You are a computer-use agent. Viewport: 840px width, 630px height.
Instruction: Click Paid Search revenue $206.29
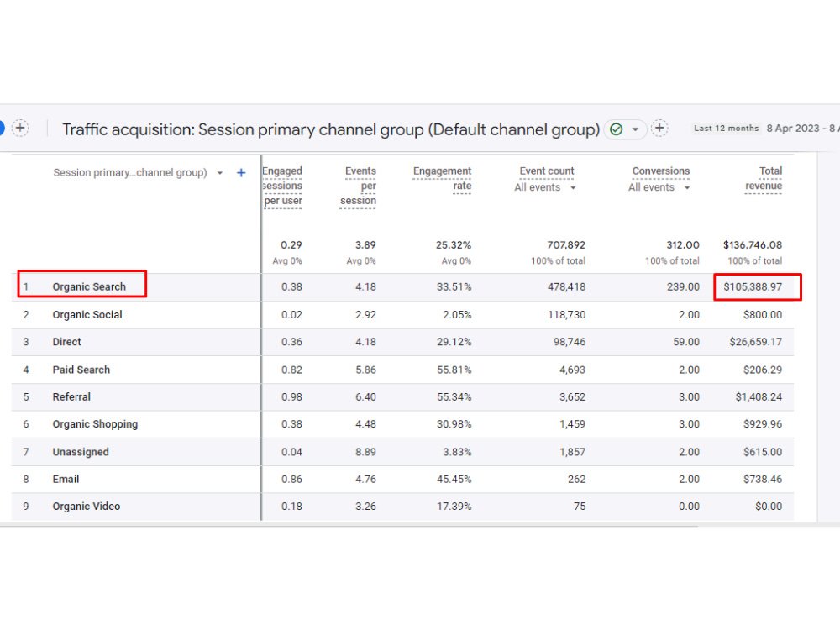pyautogui.click(x=763, y=370)
